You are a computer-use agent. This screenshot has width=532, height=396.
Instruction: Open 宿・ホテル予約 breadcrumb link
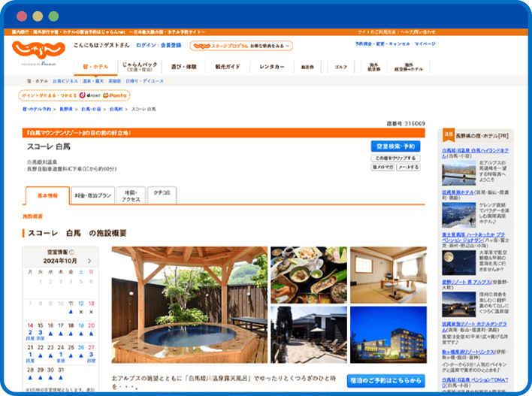pos(37,109)
